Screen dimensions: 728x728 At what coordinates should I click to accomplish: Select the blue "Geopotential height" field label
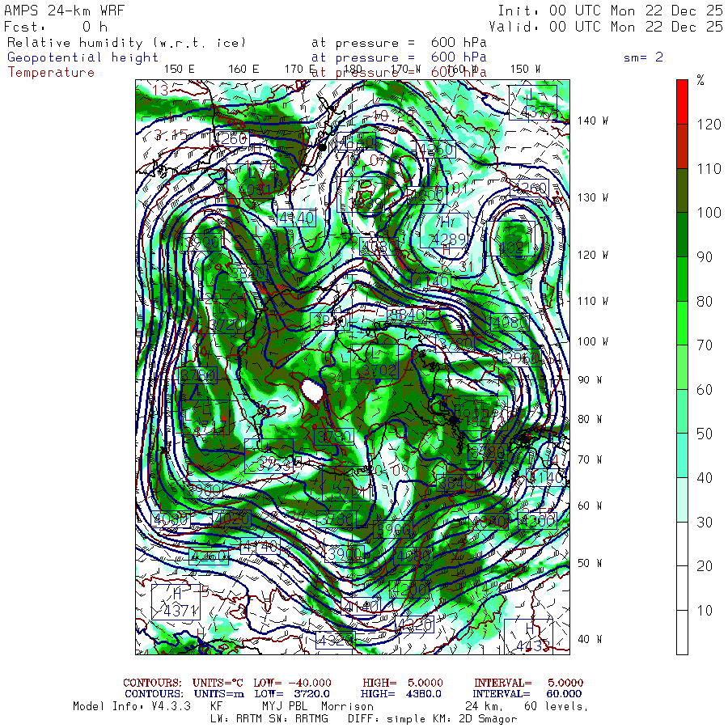tap(83, 57)
